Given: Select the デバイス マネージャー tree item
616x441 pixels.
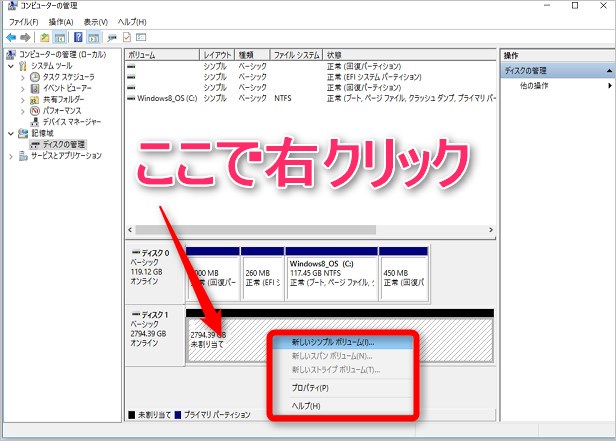Looking at the screenshot, I should tap(72, 122).
